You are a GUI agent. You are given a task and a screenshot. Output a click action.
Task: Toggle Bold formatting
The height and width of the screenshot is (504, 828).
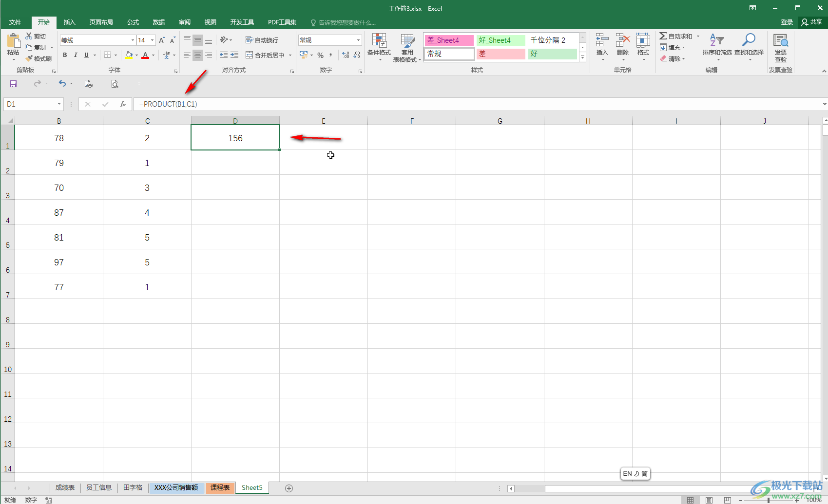pos(65,55)
